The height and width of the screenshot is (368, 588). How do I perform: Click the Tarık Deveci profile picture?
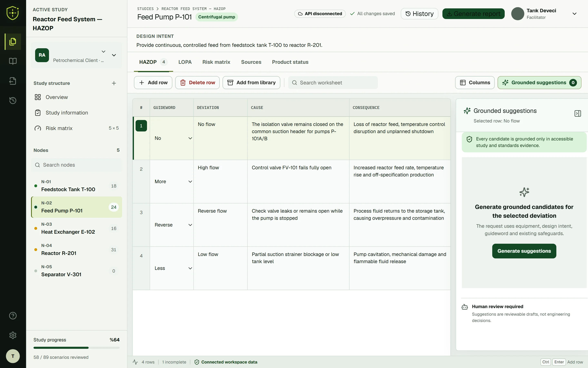click(518, 14)
